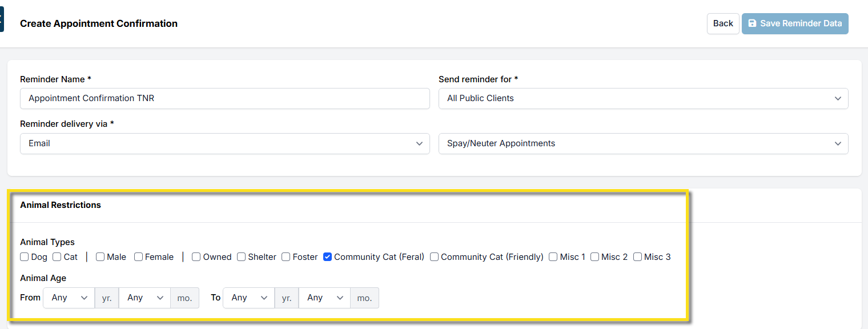Uncheck Community Cat (Feral) checkbox
Viewport: 868px width, 329px height.
[x=328, y=257]
